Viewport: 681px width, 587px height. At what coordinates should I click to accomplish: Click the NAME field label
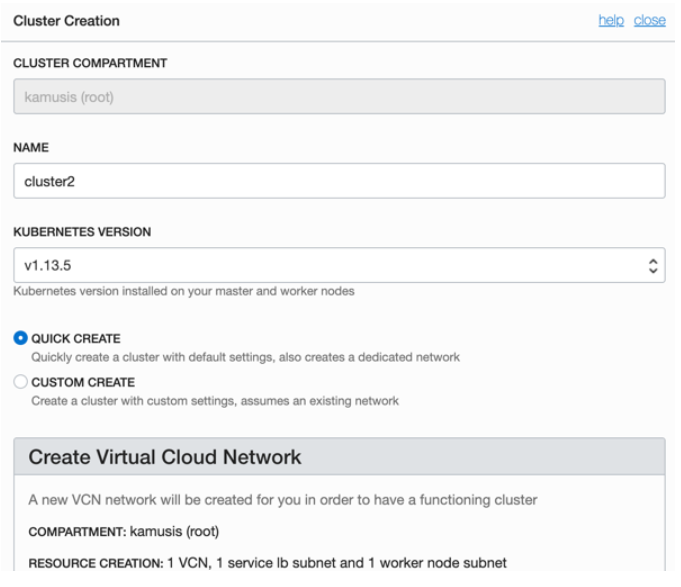point(30,146)
